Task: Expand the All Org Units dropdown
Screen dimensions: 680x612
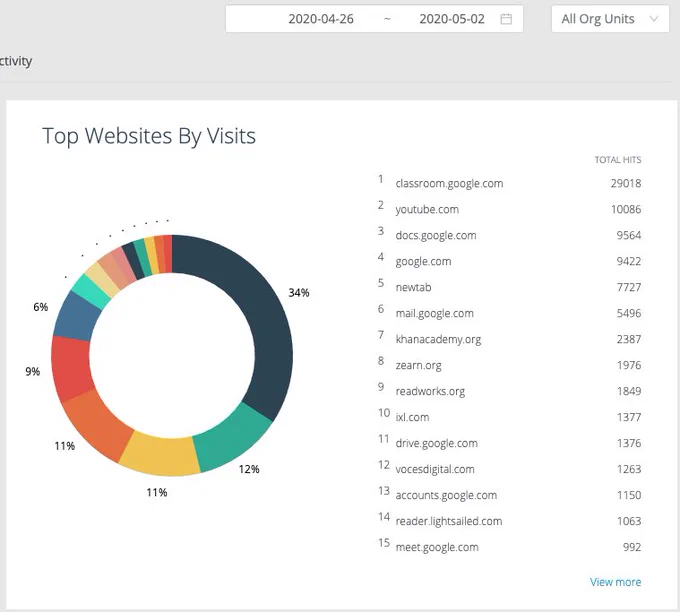Action: 610,19
